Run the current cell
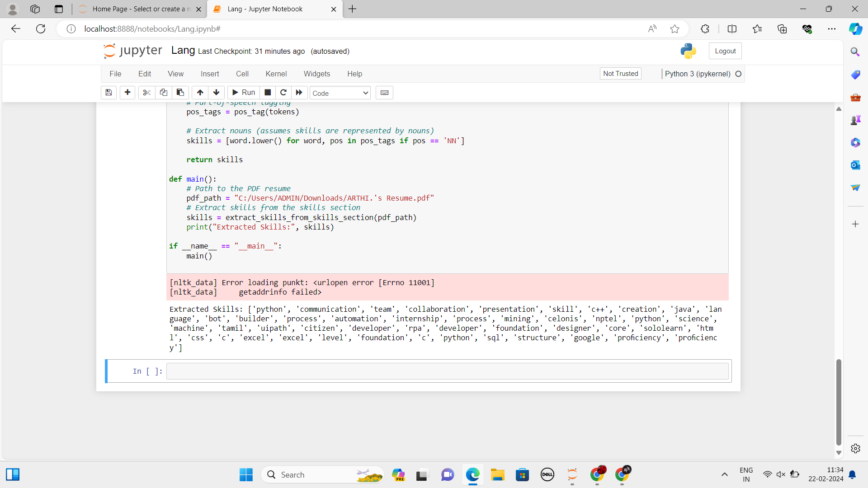The height and width of the screenshot is (488, 868). (244, 93)
